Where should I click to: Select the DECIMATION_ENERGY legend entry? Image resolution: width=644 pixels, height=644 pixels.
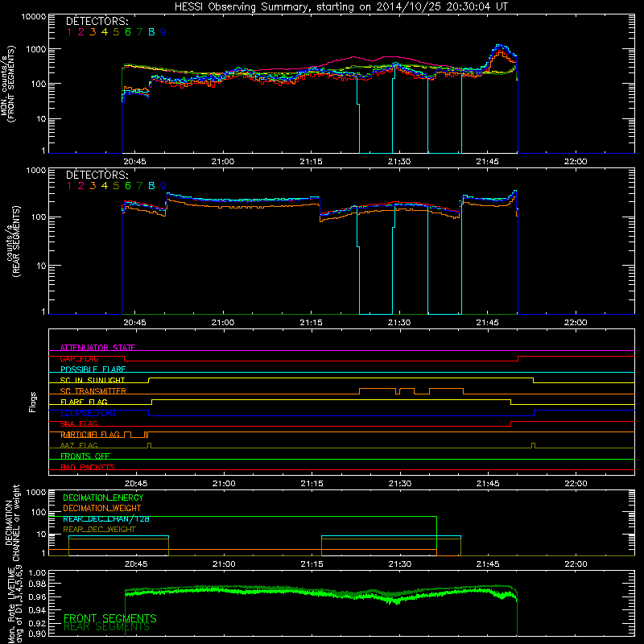pos(103,497)
